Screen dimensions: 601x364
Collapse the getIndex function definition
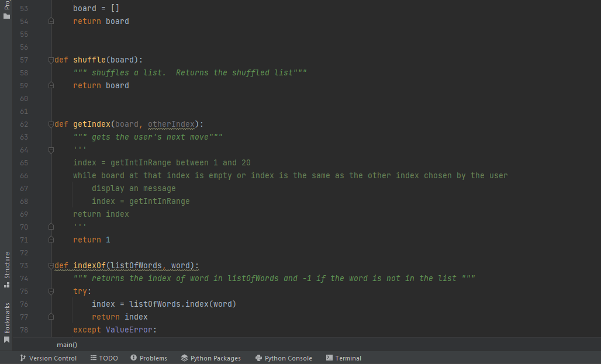click(x=51, y=124)
